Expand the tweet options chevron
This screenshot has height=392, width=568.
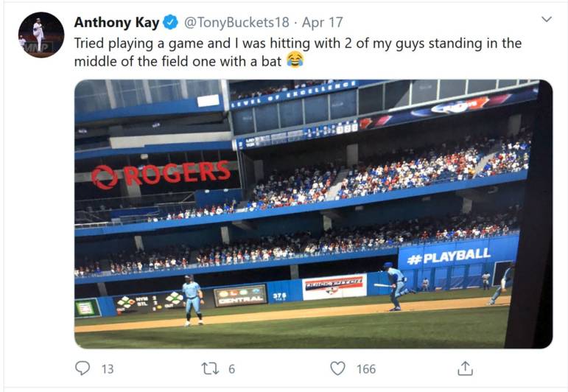point(546,19)
